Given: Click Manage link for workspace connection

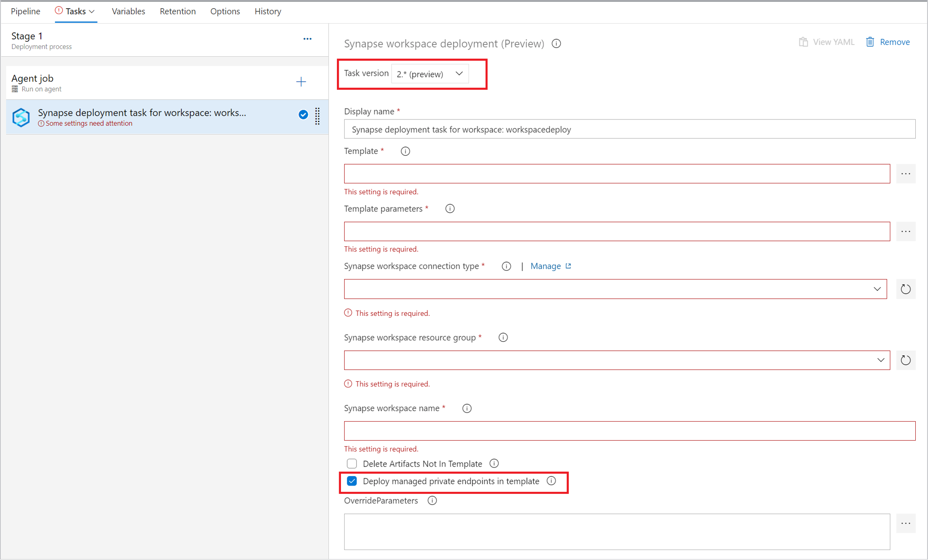Looking at the screenshot, I should 551,266.
